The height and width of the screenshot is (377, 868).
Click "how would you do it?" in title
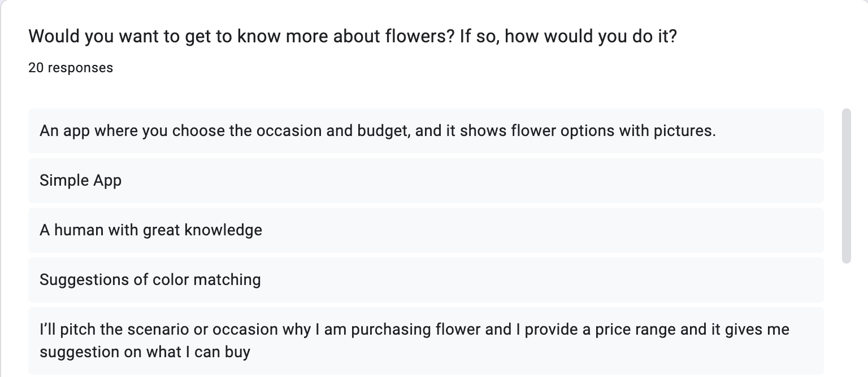tap(591, 37)
